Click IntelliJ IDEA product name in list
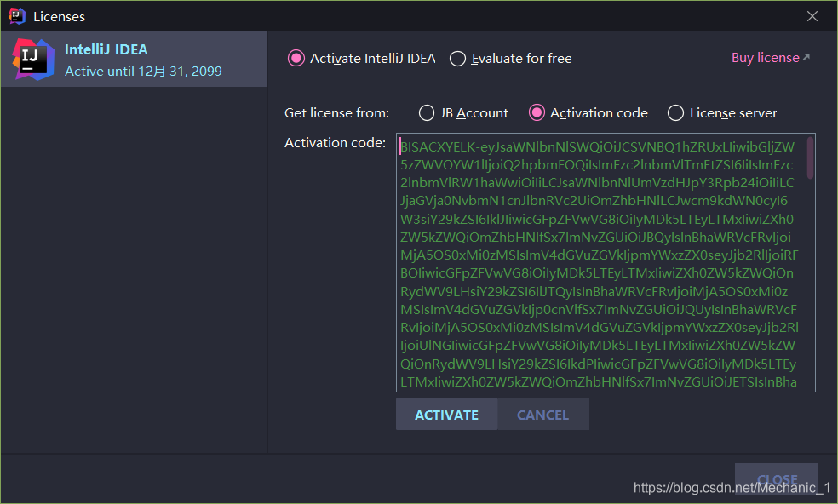838x504 pixels. tap(106, 49)
